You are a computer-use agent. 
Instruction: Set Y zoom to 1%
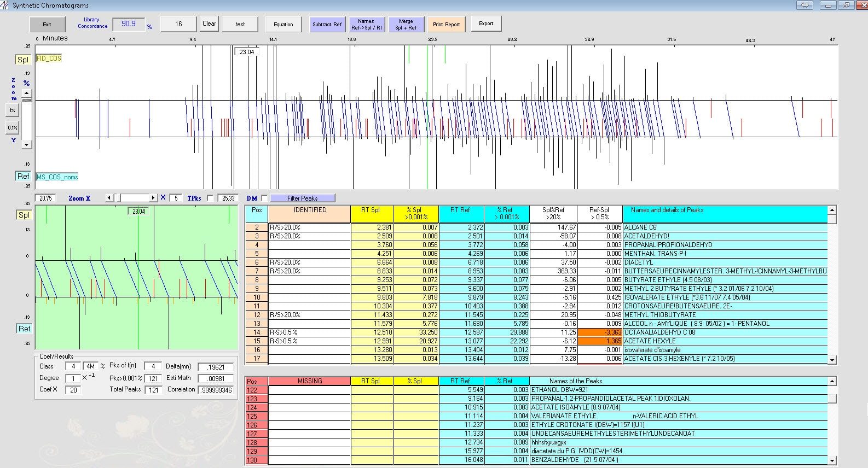(12, 110)
